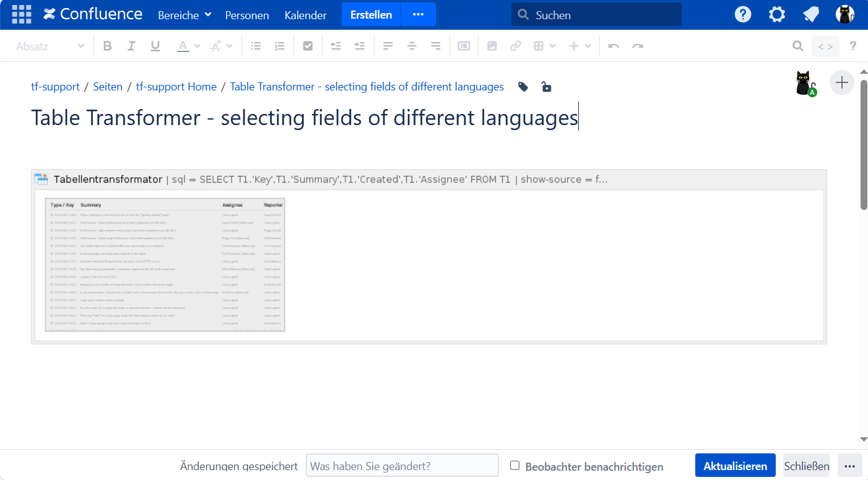This screenshot has height=480, width=868.
Task: Expand the Absatz paragraph style dropdown
Action: [50, 46]
